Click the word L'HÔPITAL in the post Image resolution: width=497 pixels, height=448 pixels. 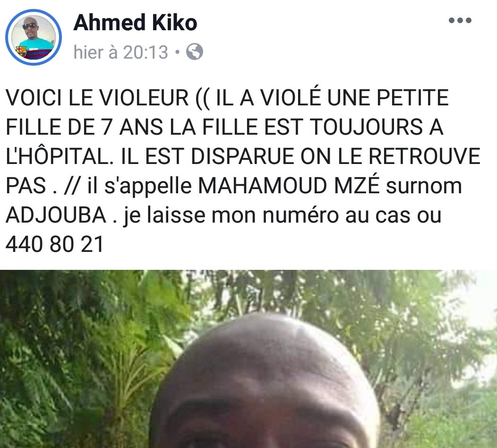pos(59,156)
